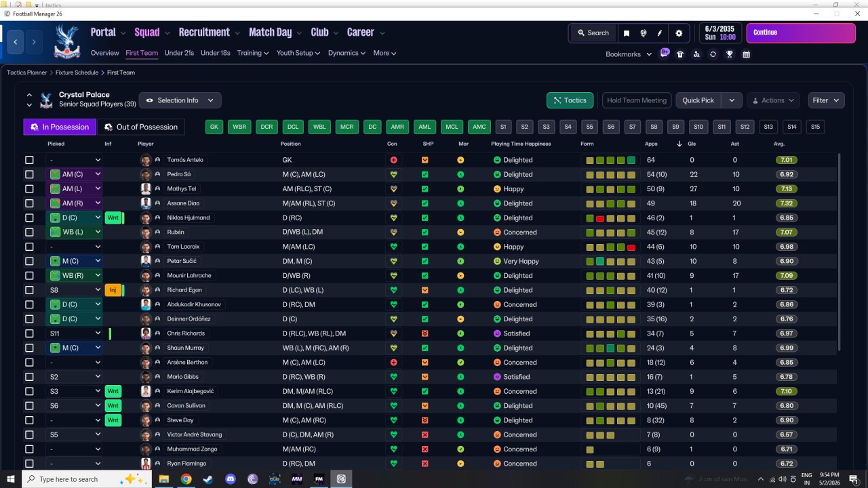
Task: Open the Filter dropdown
Action: point(826,100)
